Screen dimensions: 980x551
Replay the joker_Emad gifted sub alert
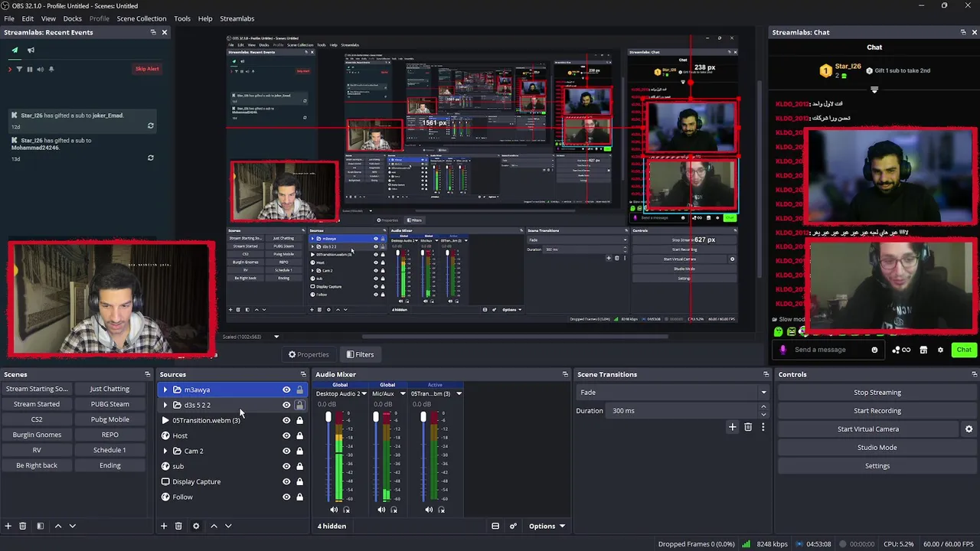tap(150, 126)
